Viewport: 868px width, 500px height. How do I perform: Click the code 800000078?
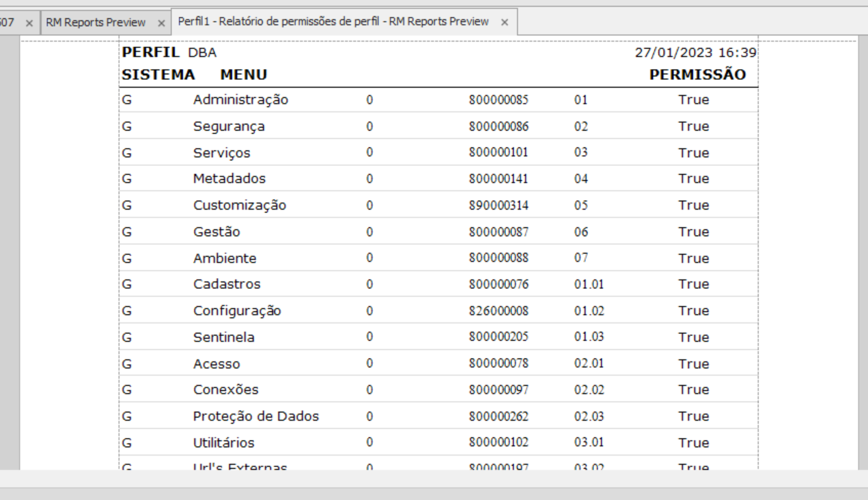[499, 364]
